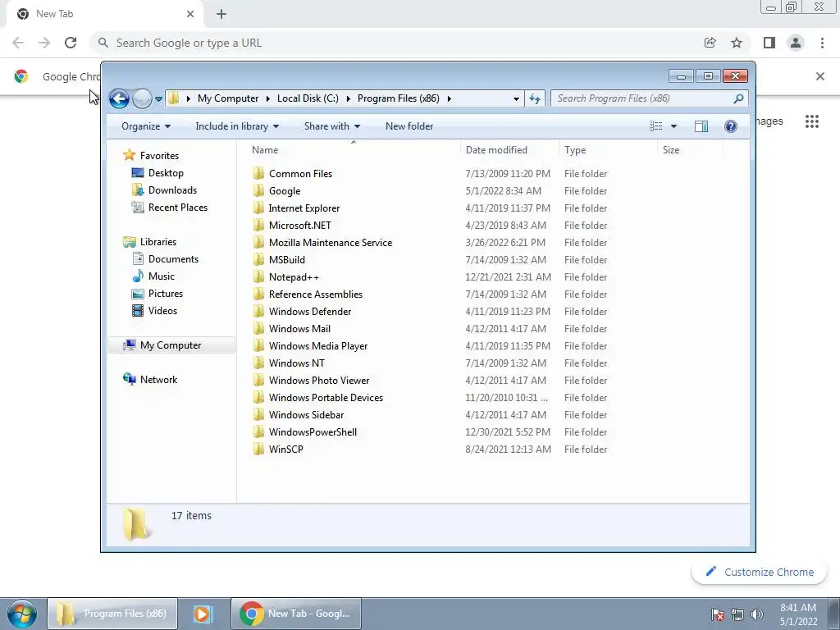840x630 pixels.
Task: Click Customize Chrome button
Action: click(x=760, y=572)
